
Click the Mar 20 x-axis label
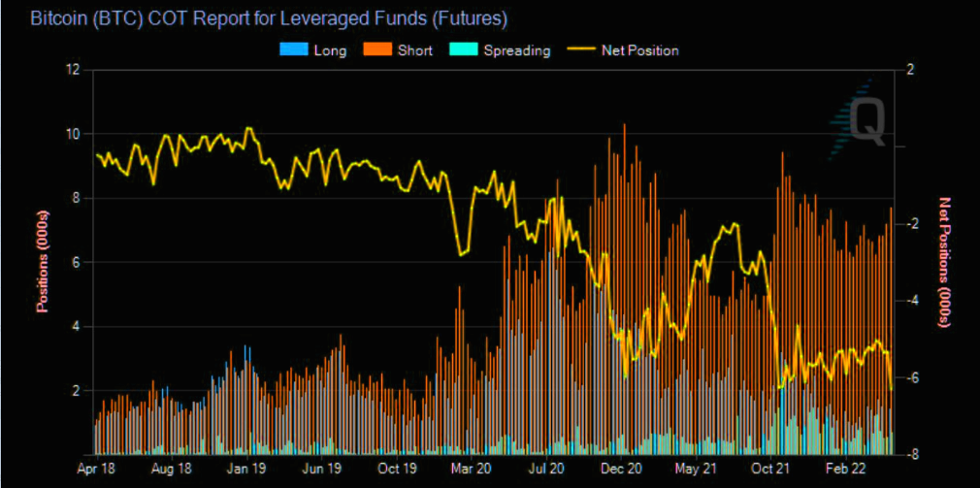pos(472,468)
